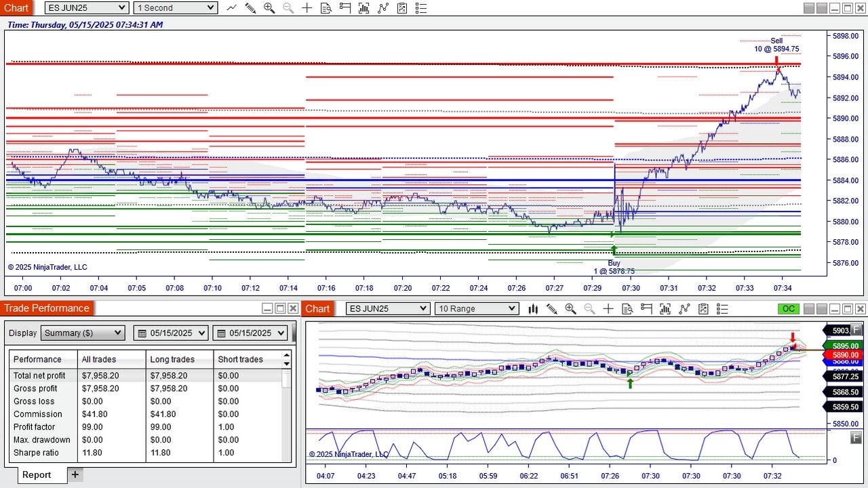Open the ES JUN25 instrument dropdown in top chart
The image size is (868, 488).
[87, 8]
